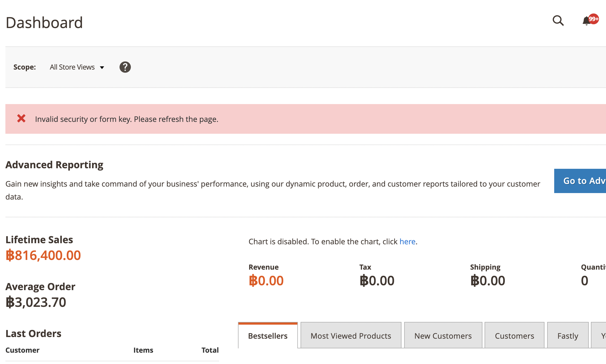Viewport: 606px width, 364px height.
Task: Switch to the Customers tab
Action: 514,336
